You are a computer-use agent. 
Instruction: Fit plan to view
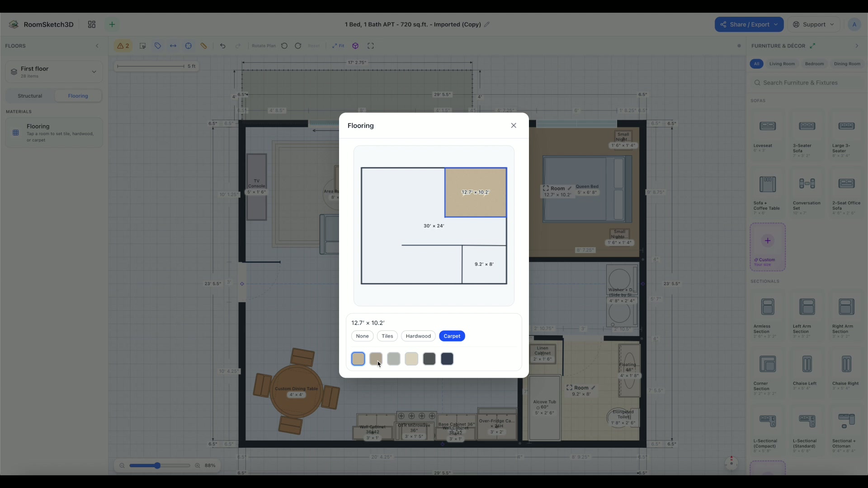338,46
